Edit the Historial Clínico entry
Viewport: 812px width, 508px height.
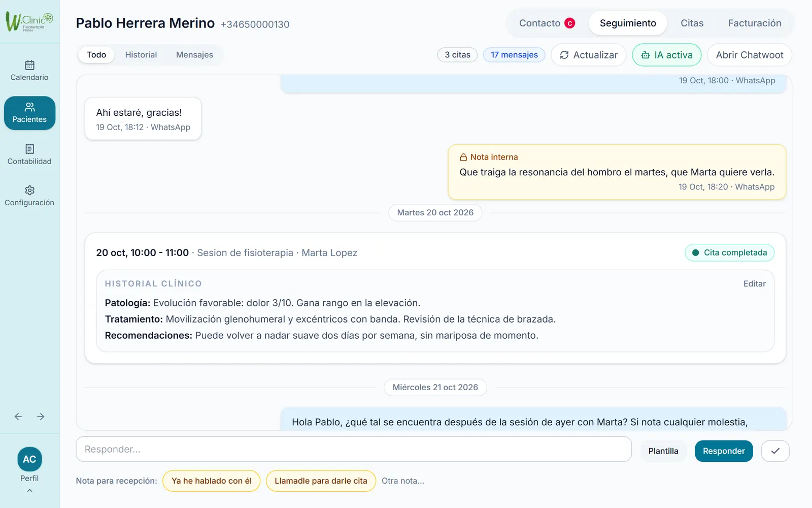(754, 283)
